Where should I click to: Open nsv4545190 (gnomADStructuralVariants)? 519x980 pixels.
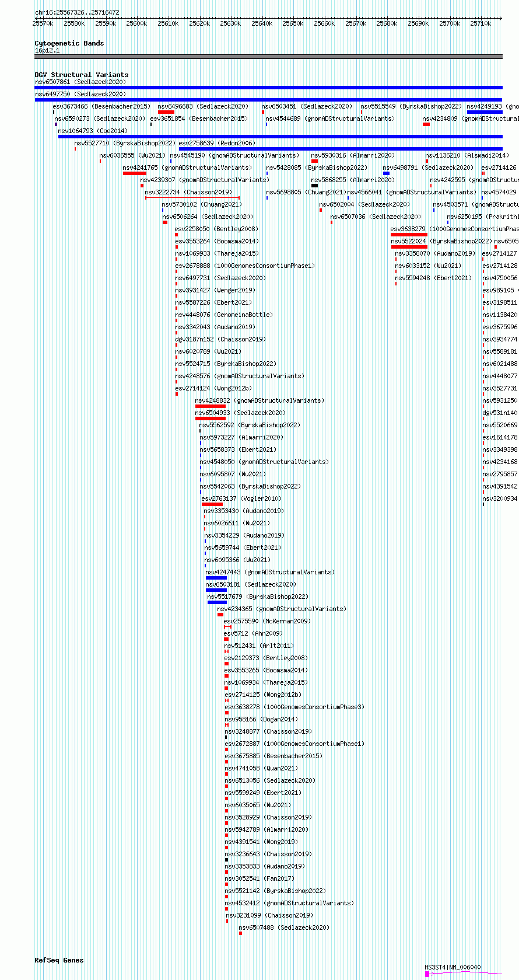click(x=234, y=155)
